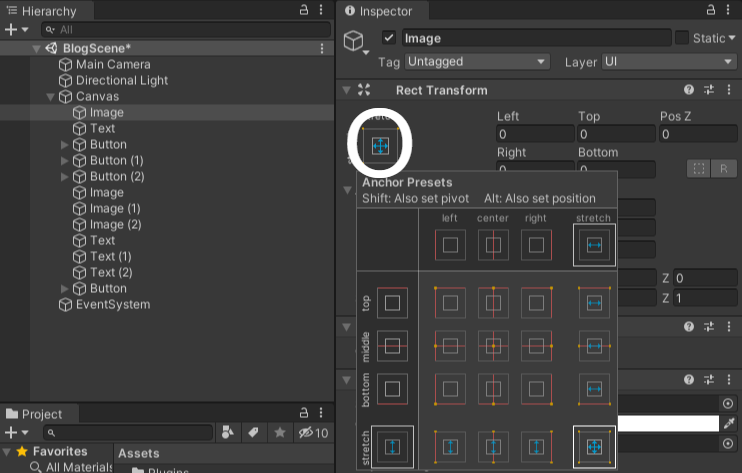Select top-right anchor preset

click(536, 303)
